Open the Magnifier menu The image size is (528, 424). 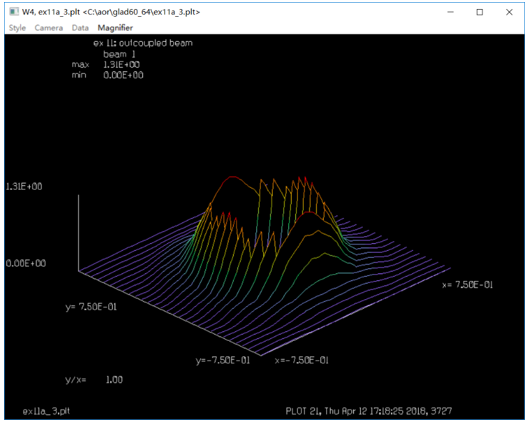pyautogui.click(x=115, y=28)
